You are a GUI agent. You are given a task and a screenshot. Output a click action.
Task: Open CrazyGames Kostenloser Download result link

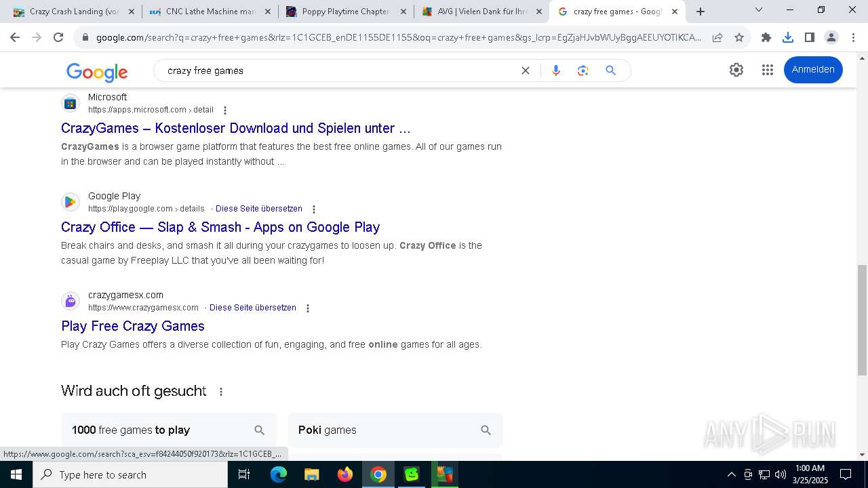[x=235, y=128]
